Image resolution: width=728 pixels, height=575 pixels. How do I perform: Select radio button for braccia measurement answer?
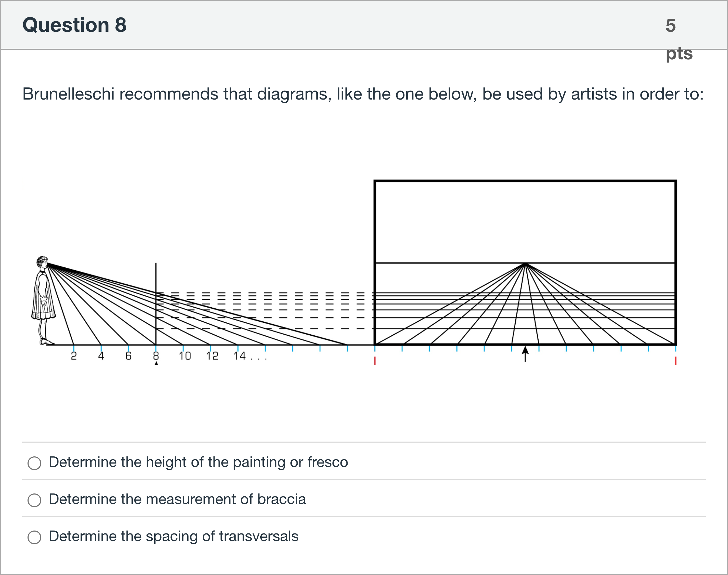(x=35, y=500)
